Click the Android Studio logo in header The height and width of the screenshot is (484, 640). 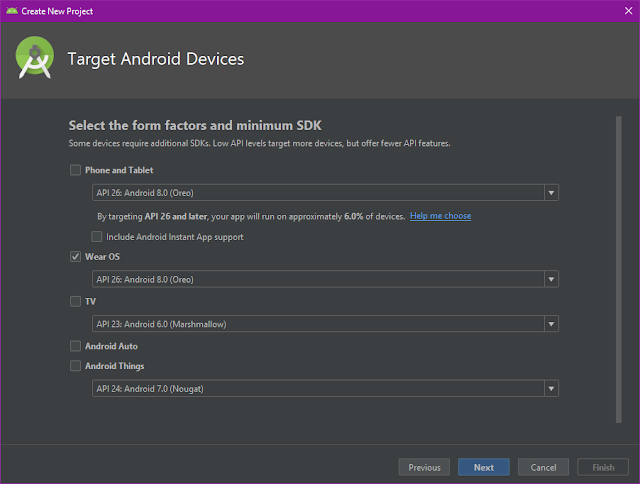(x=35, y=60)
